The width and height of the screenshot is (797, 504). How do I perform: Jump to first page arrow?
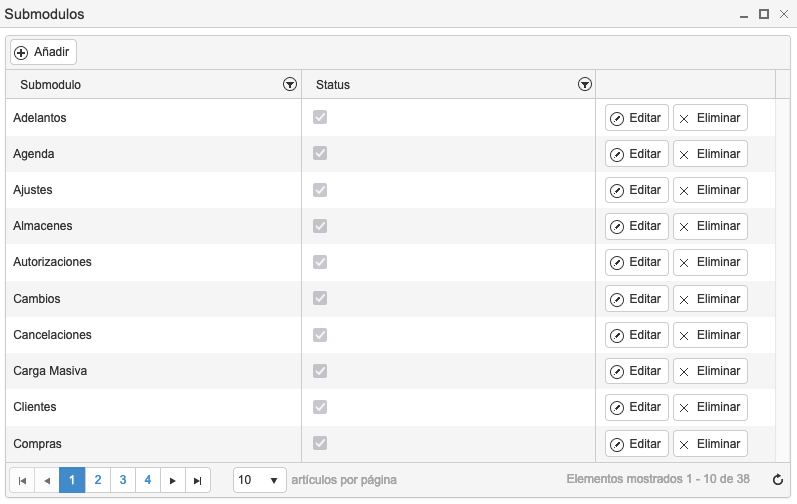pos(22,480)
